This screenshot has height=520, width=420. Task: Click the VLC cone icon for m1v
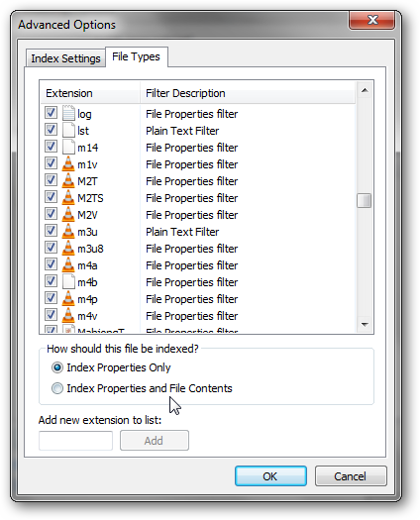pyautogui.click(x=68, y=163)
